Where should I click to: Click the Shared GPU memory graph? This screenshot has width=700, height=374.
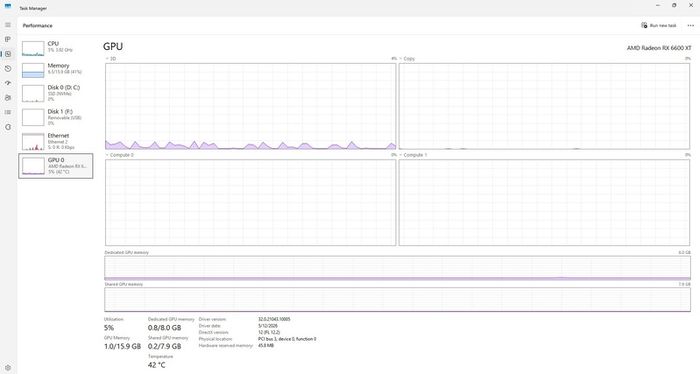397,299
